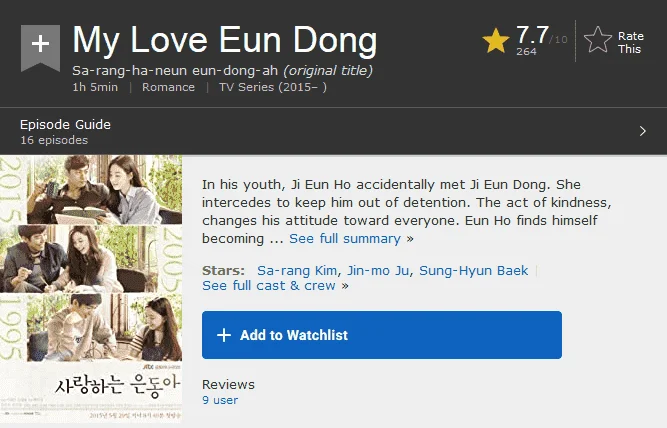Click the 7.7 rating score

click(x=532, y=35)
